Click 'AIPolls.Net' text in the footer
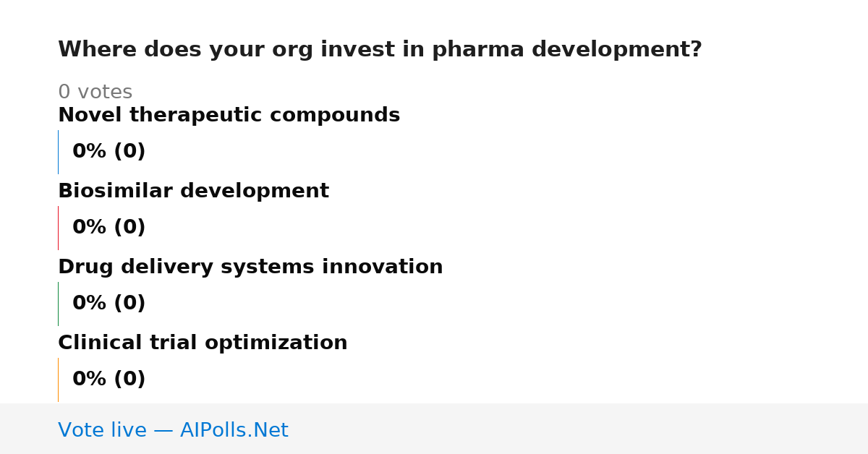Screen dimensions: 868x454 (x=234, y=430)
